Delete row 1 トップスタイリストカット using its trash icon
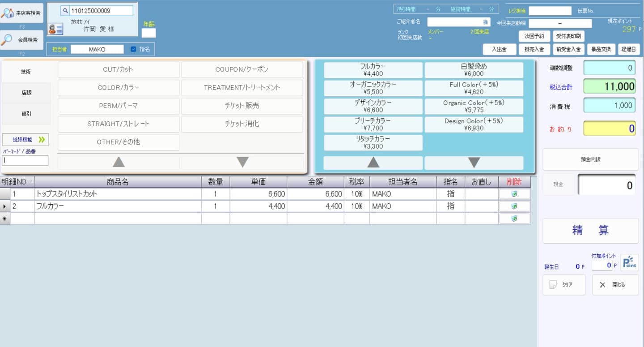This screenshot has width=644, height=347. tap(514, 194)
